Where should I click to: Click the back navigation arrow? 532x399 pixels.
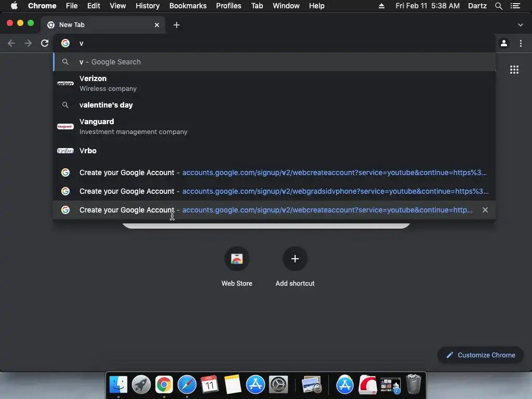(11, 43)
